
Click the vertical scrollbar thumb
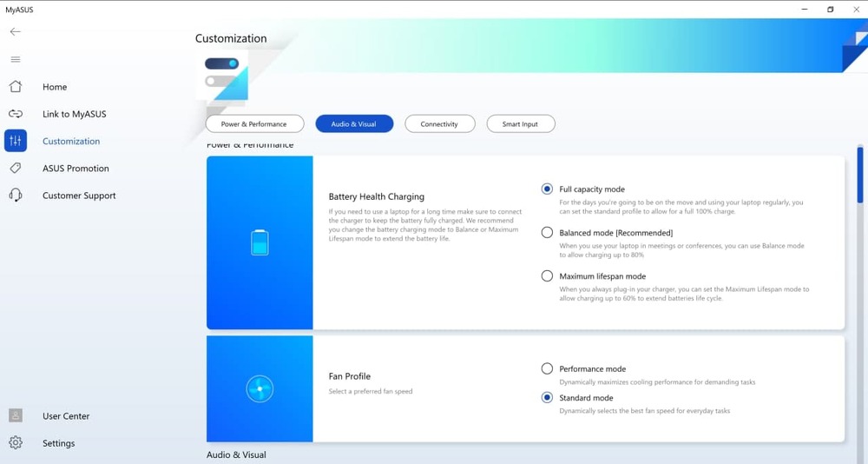coord(859,175)
